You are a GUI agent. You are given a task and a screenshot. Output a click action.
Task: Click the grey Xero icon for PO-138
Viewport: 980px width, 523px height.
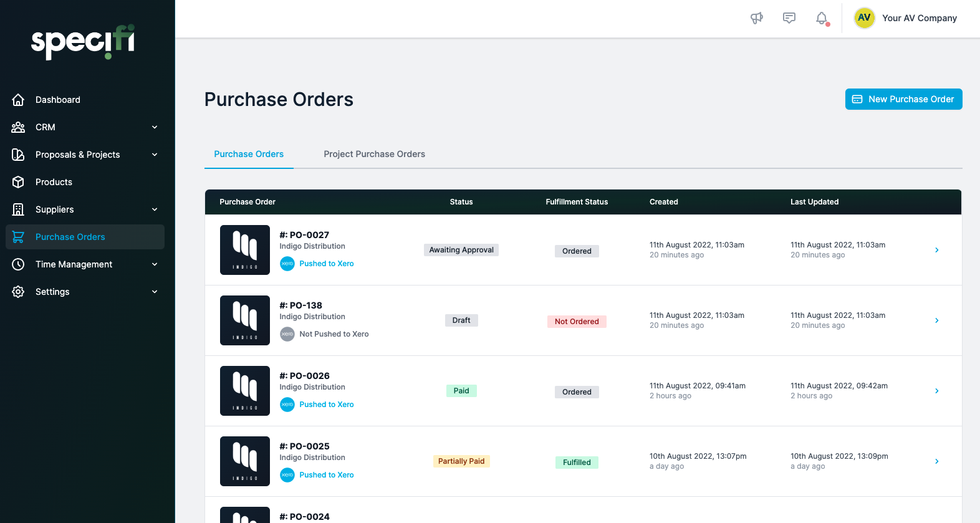pyautogui.click(x=287, y=334)
